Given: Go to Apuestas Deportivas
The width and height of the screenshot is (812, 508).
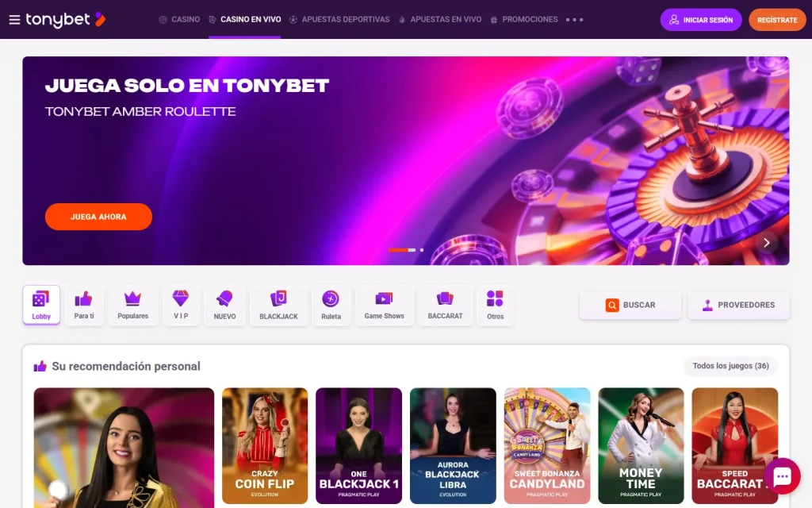Looking at the screenshot, I should pos(339,20).
